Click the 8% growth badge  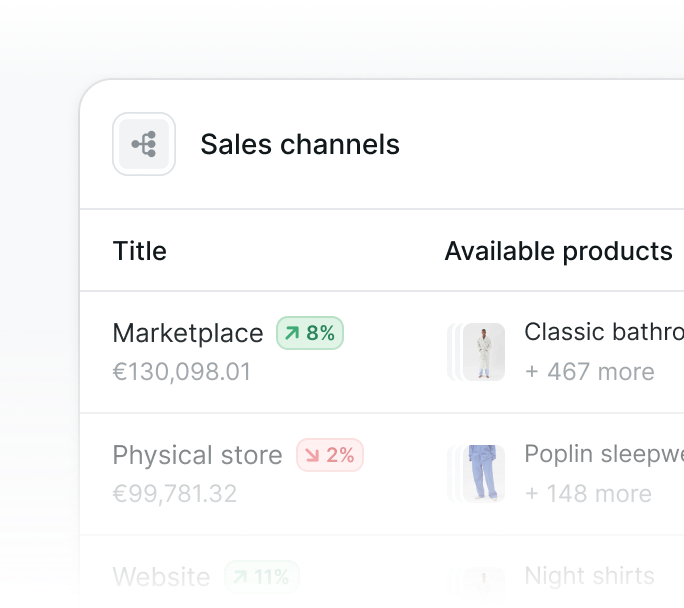[310, 333]
